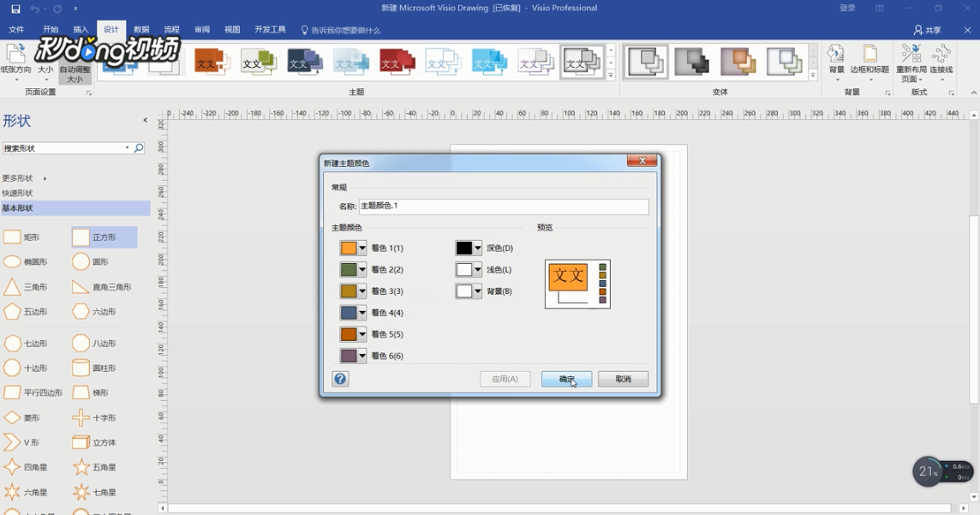Select the Rectangle (矩形) shape
The image size is (980, 515).
[x=22, y=237]
